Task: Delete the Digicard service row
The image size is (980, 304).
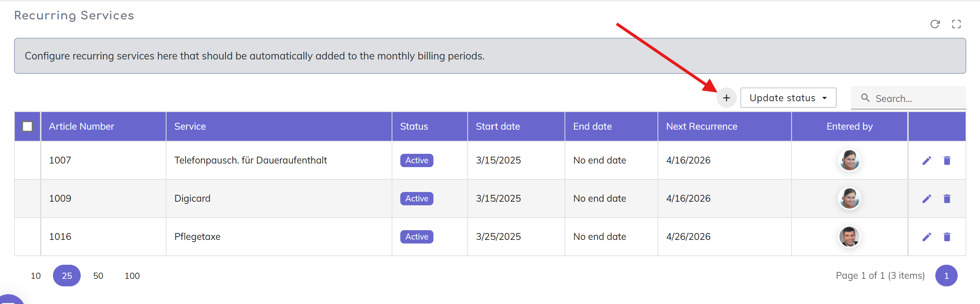Action: (x=946, y=198)
